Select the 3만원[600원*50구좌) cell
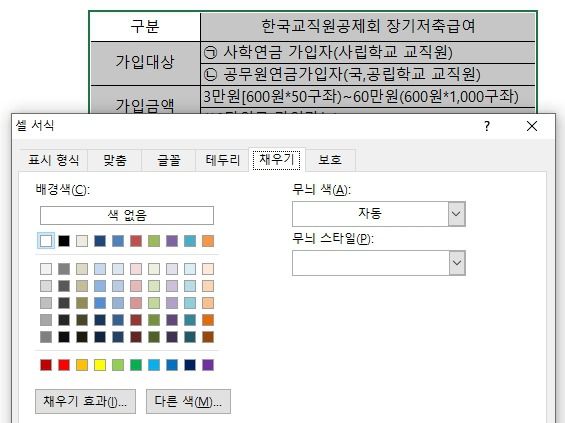 368,97
